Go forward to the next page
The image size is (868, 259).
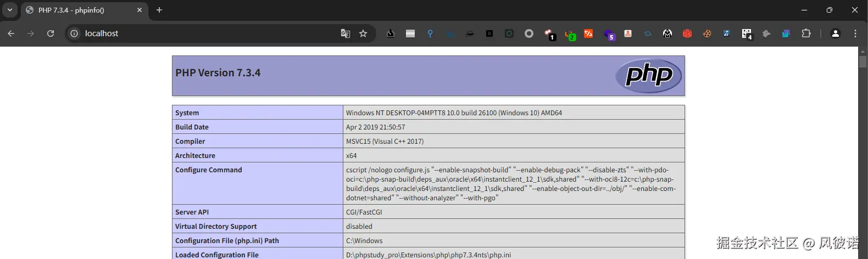(x=31, y=33)
